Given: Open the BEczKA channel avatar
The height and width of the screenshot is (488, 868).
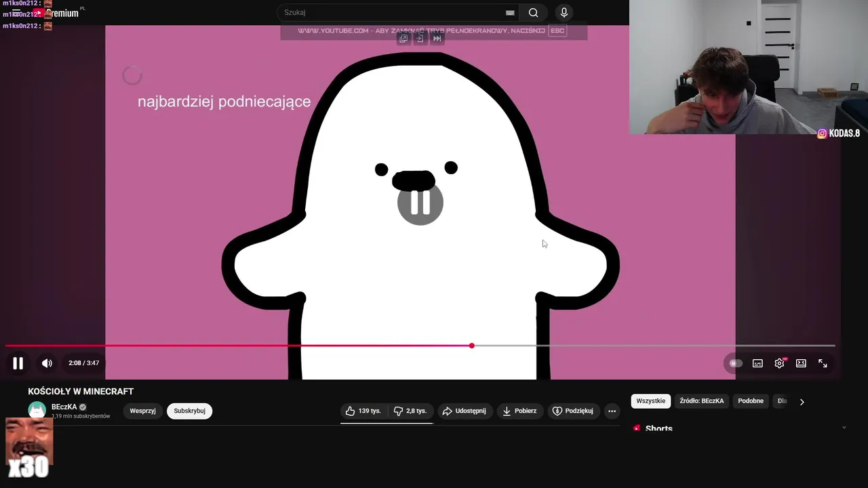Looking at the screenshot, I should (x=37, y=410).
